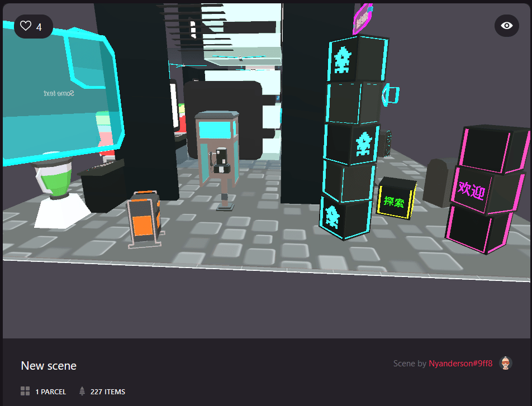The width and height of the screenshot is (532, 406).
Task: Click the pink 欢迎 neon cube
Action: (471, 191)
